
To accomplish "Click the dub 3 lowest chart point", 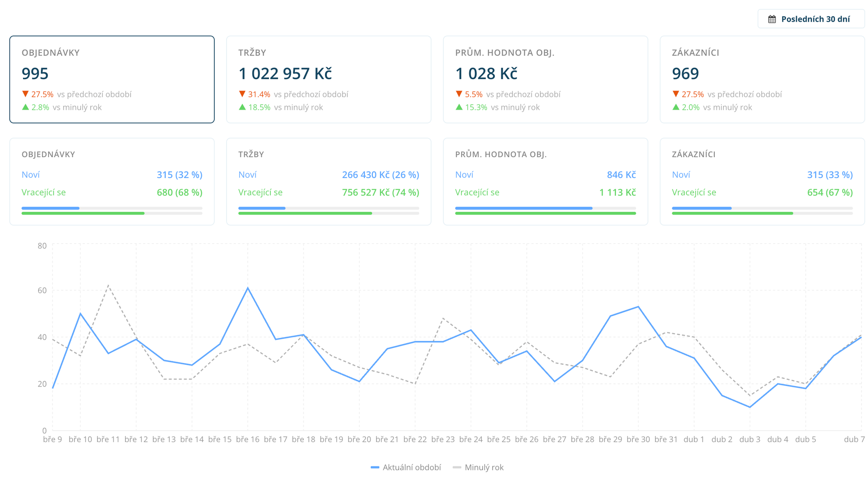I will click(x=750, y=407).
